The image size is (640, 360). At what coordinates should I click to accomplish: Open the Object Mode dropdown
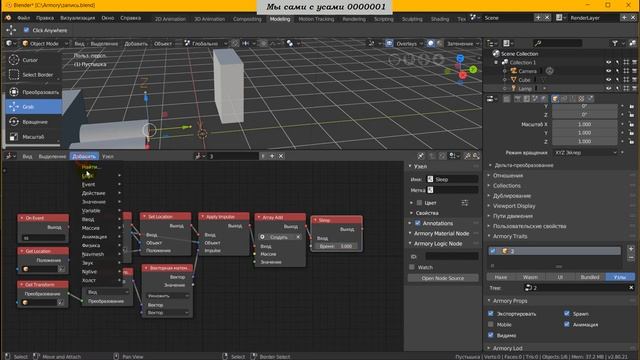click(x=44, y=44)
